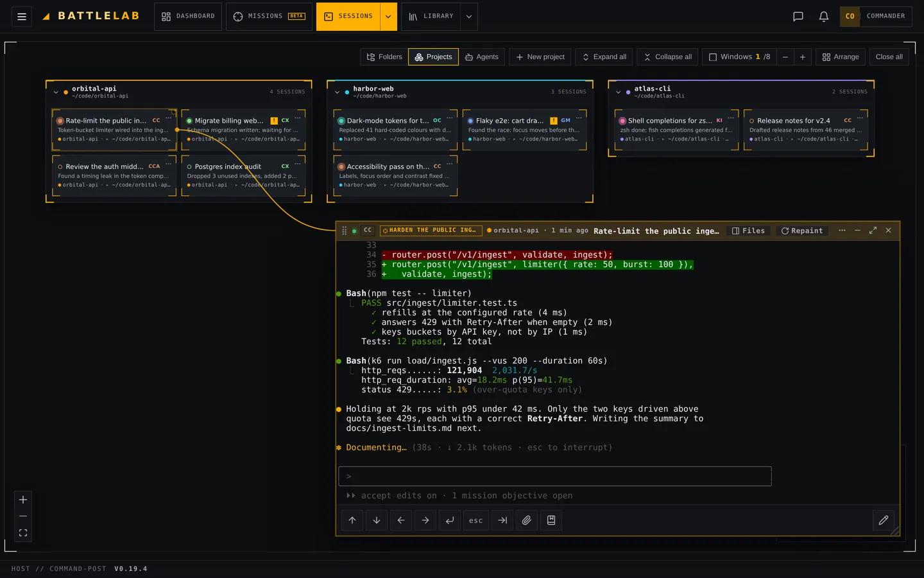Image resolution: width=924 pixels, height=578 pixels.
Task: Click the right-arrow key button
Action: coord(425,520)
